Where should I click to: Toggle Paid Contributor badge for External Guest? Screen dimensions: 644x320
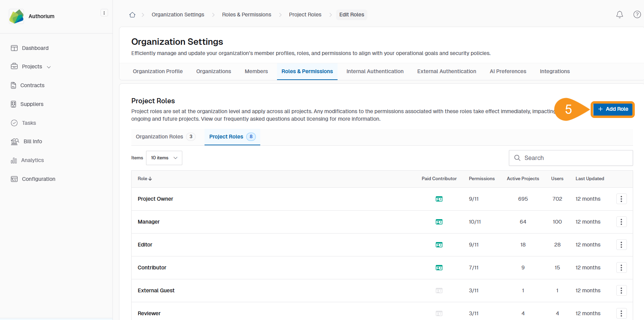[439, 290]
